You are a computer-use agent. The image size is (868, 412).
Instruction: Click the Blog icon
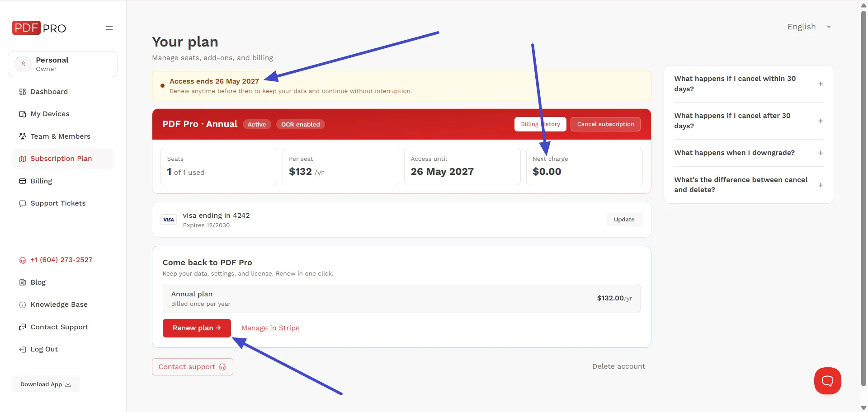(23, 282)
